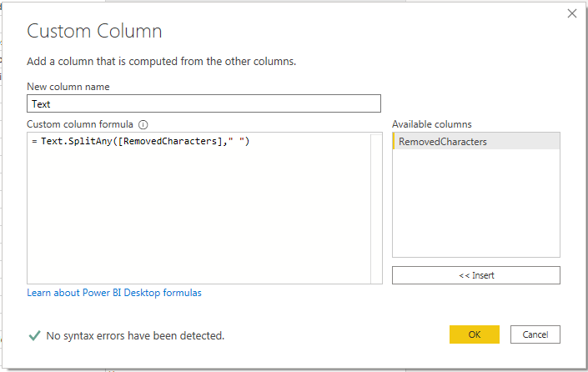Click the 'No syntax errors' status message
588x372 pixels.
tap(135, 336)
